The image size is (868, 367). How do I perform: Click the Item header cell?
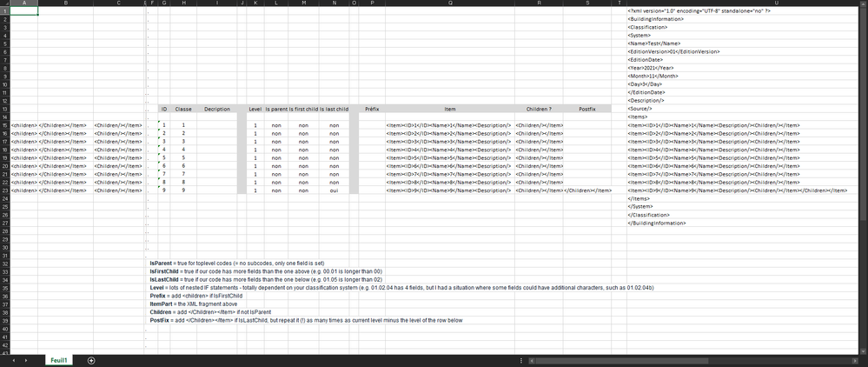pos(450,110)
